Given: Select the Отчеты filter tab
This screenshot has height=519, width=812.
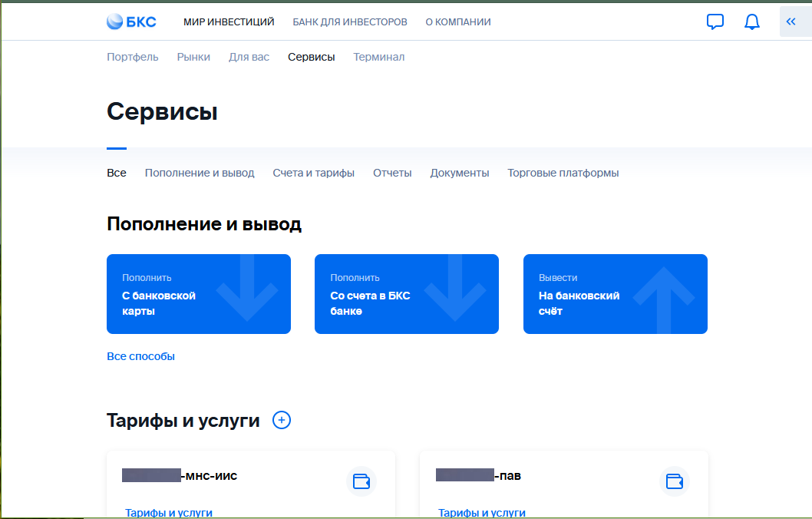Looking at the screenshot, I should (x=392, y=173).
